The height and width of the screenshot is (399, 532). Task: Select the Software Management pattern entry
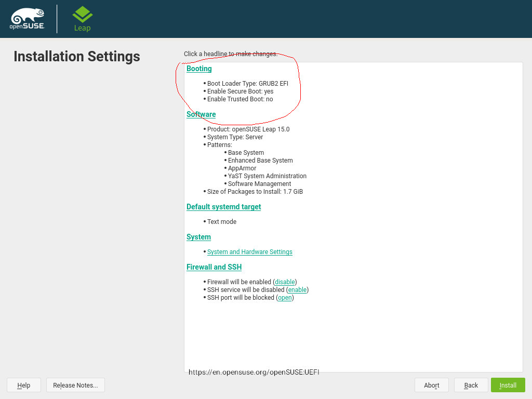coord(260,184)
